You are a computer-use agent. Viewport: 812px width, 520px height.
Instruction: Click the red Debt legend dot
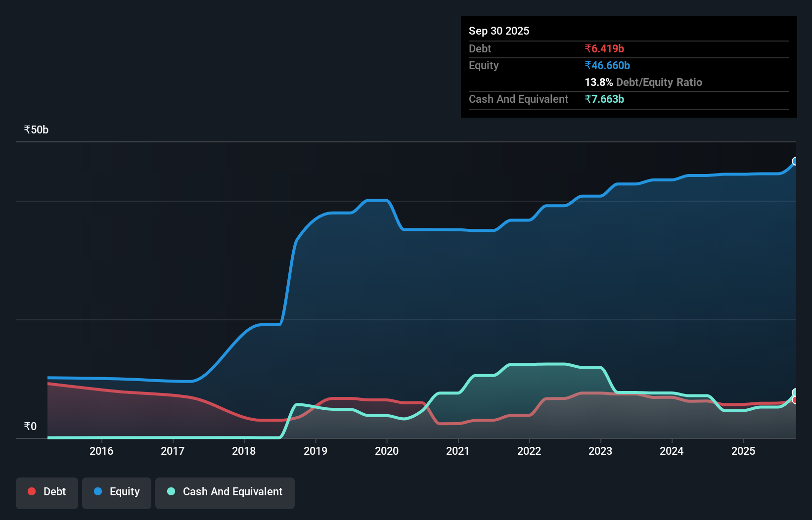(31, 491)
